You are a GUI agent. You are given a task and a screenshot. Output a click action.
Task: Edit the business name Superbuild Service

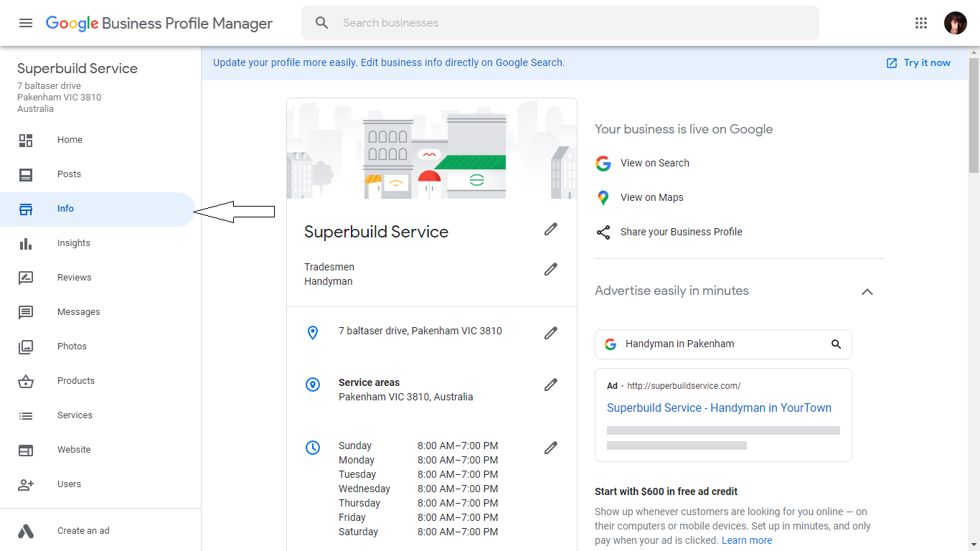(550, 229)
